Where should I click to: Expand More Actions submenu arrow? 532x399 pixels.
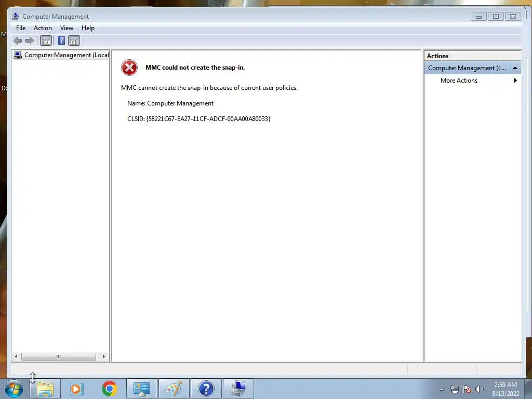pos(515,81)
